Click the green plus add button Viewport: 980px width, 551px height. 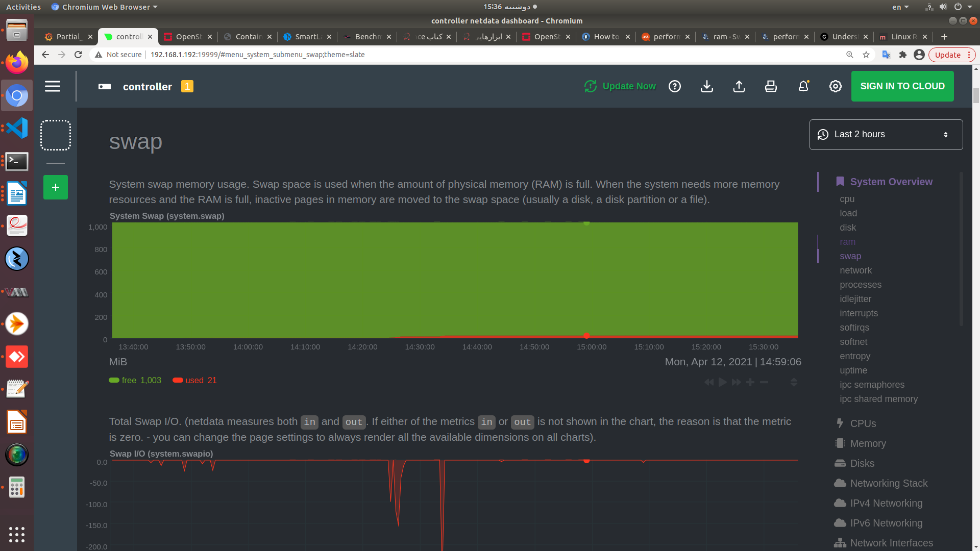pyautogui.click(x=56, y=187)
